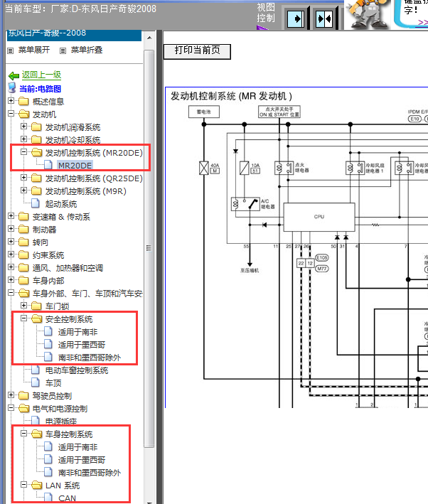This screenshot has width=428, height=504.
Task: Open 电源插座 tree item
Action: tap(60, 421)
